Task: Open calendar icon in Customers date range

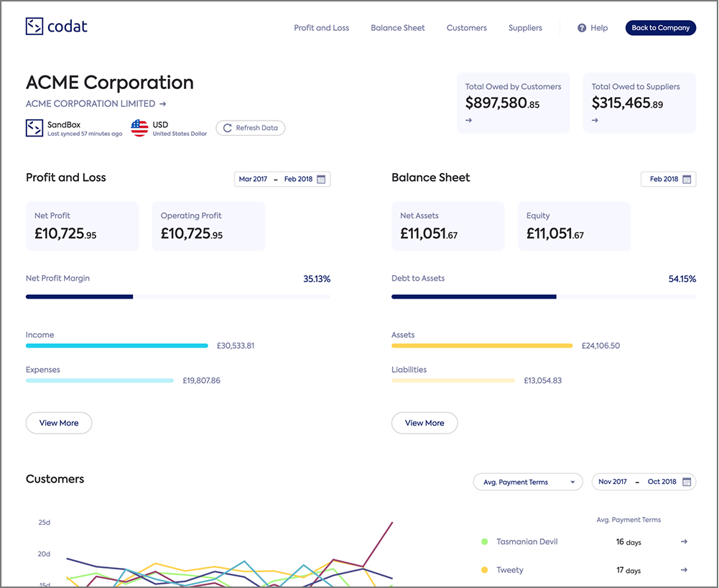Action: pyautogui.click(x=687, y=482)
